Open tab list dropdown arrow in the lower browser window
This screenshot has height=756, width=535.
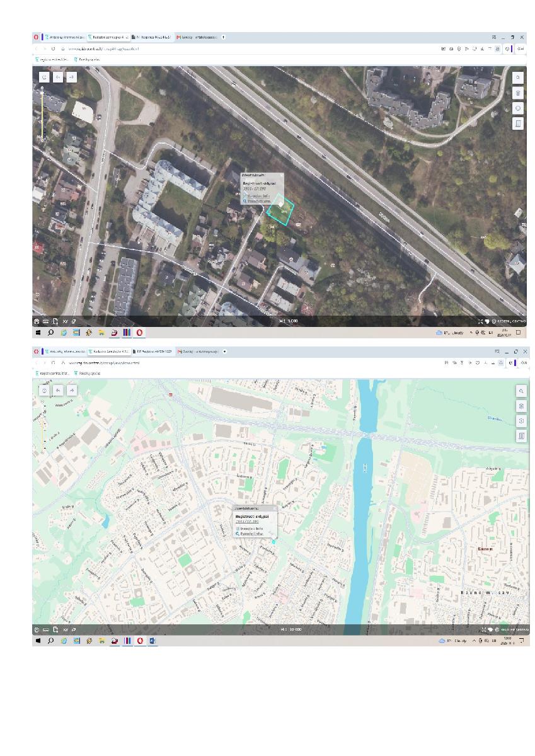click(225, 352)
